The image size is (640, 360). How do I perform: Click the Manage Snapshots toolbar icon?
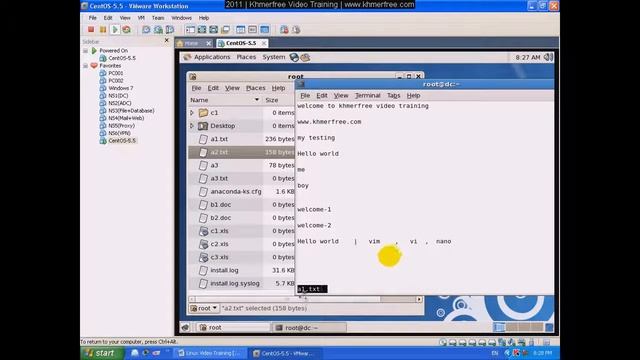(x=170, y=29)
